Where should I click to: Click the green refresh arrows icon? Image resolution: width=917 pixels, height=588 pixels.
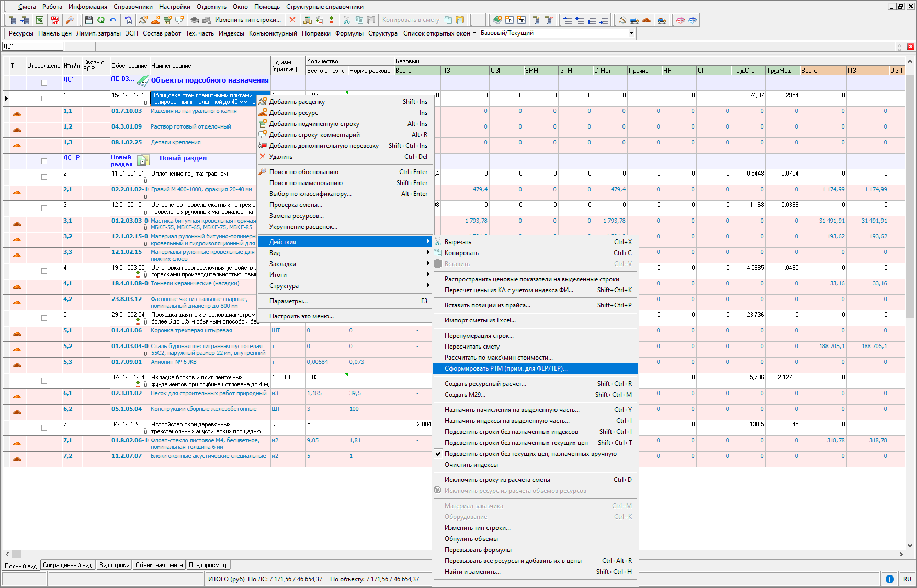(100, 20)
